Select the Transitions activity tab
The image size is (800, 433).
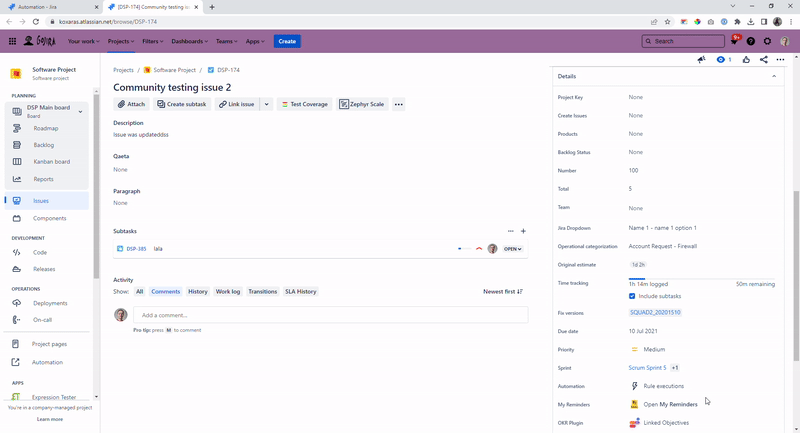[x=262, y=292]
